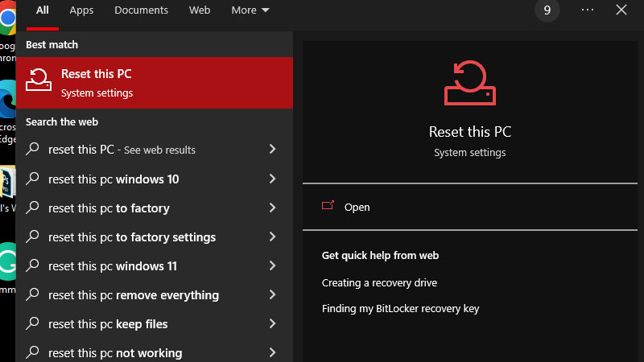
Task: Switch to the All tab
Action: pyautogui.click(x=43, y=10)
